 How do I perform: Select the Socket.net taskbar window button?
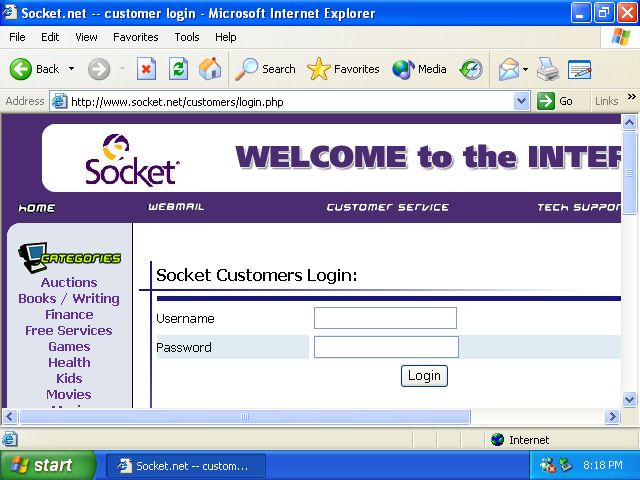[186, 466]
